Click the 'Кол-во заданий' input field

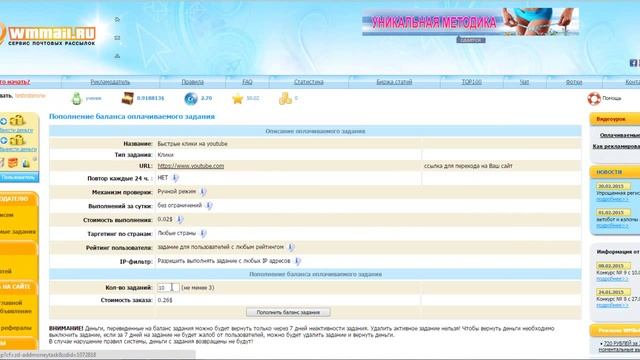(168, 288)
